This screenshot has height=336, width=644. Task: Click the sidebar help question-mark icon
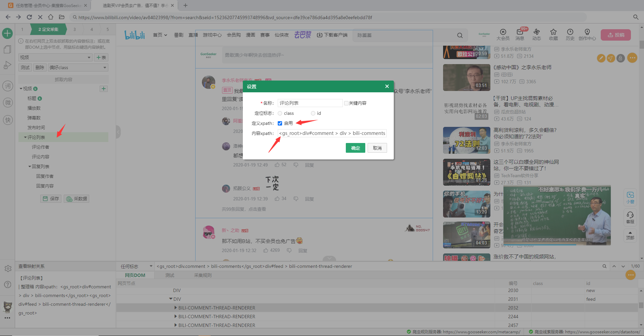[8, 284]
